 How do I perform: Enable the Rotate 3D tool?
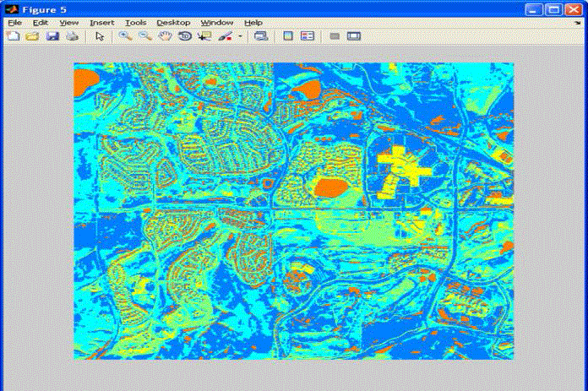click(x=185, y=36)
